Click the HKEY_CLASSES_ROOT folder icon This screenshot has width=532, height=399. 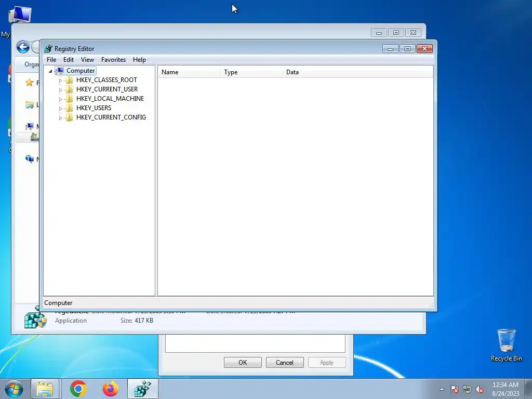click(x=69, y=80)
